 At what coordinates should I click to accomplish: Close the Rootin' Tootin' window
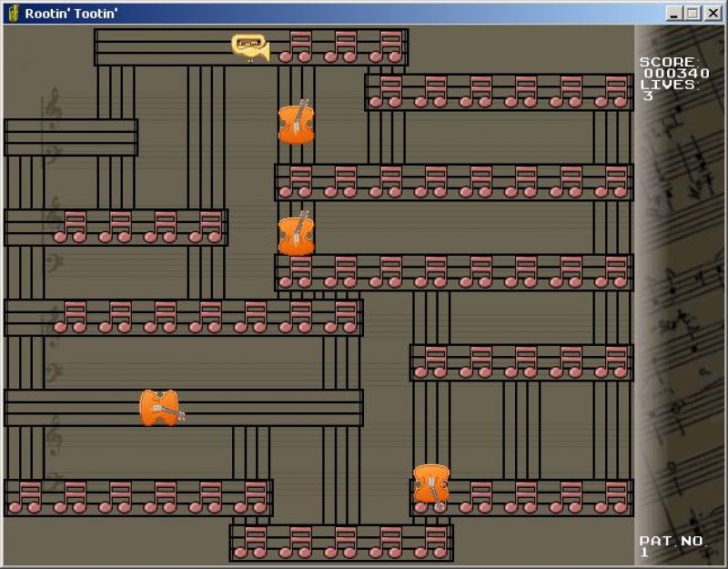pos(713,13)
